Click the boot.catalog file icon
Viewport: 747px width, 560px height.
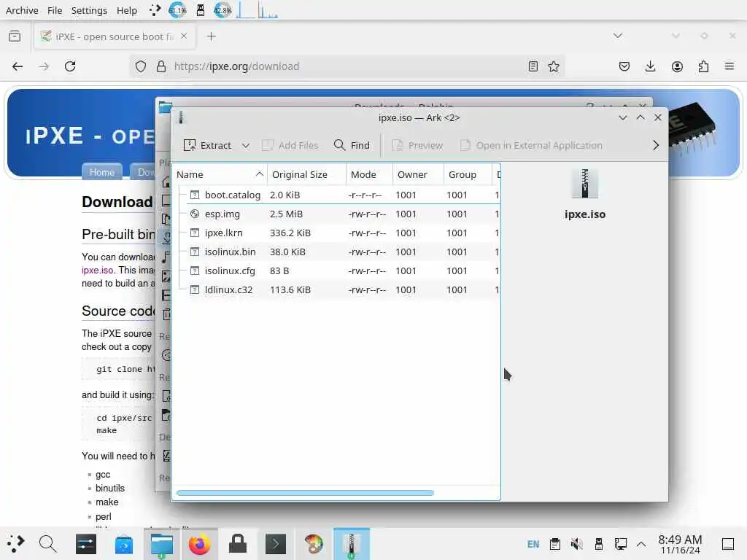pos(194,195)
